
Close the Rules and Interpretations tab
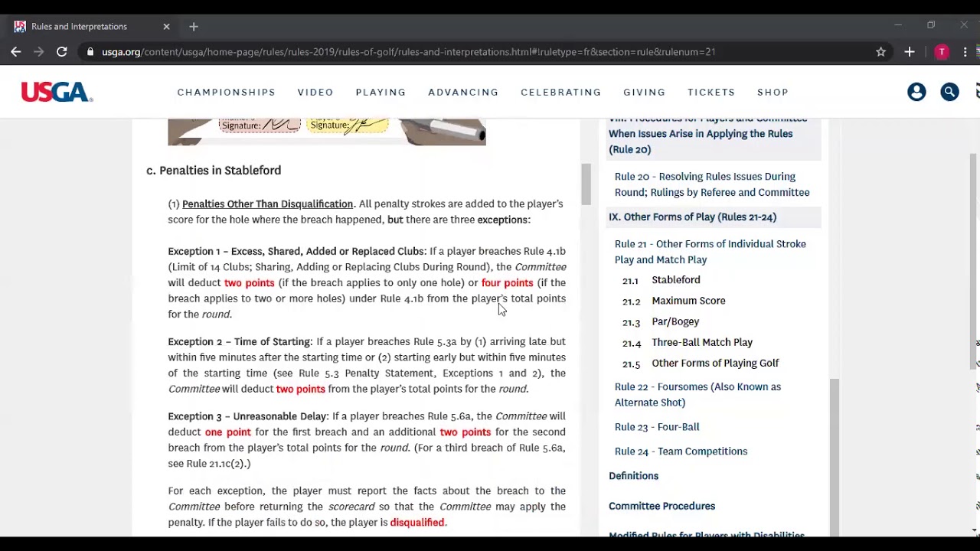coord(166,27)
